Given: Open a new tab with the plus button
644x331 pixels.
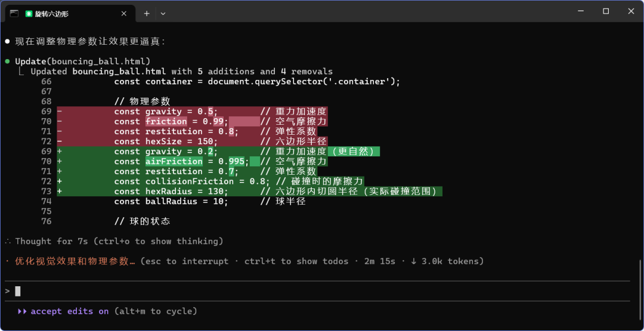Looking at the screenshot, I should [147, 13].
